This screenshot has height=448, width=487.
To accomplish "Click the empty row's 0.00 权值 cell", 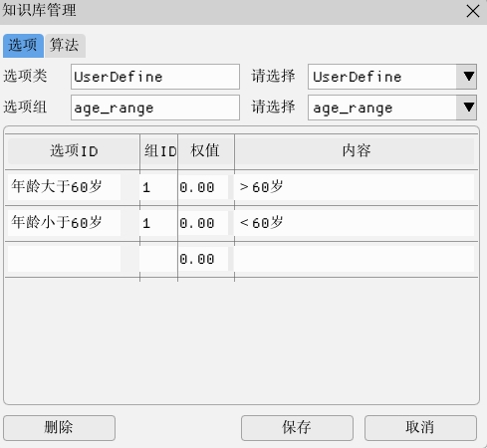I will (203, 259).
